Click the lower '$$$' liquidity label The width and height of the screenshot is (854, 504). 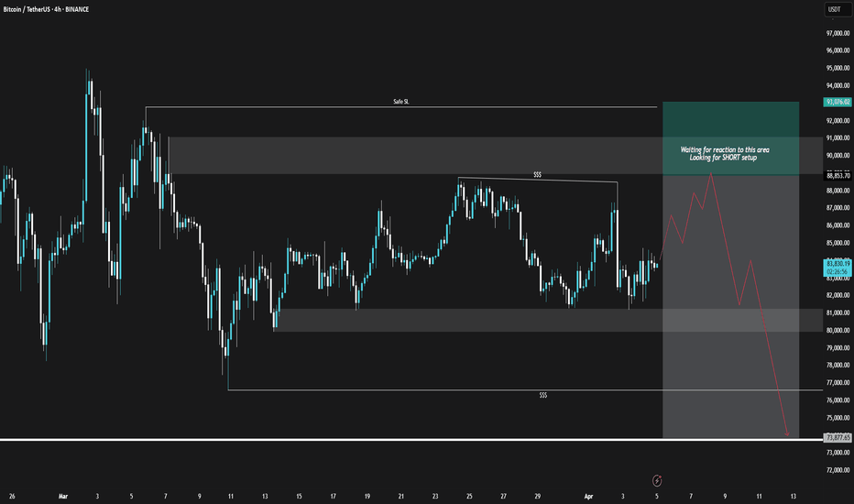543,395
